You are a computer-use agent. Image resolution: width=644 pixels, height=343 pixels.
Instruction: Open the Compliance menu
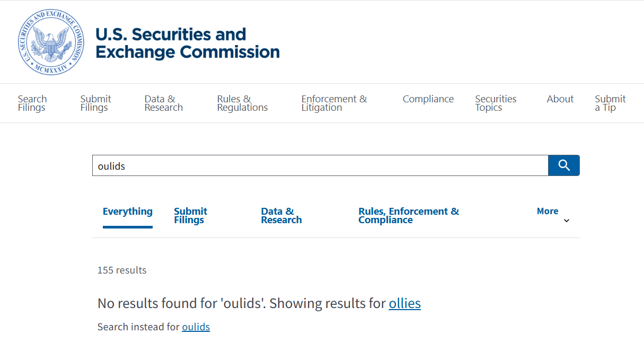(428, 99)
